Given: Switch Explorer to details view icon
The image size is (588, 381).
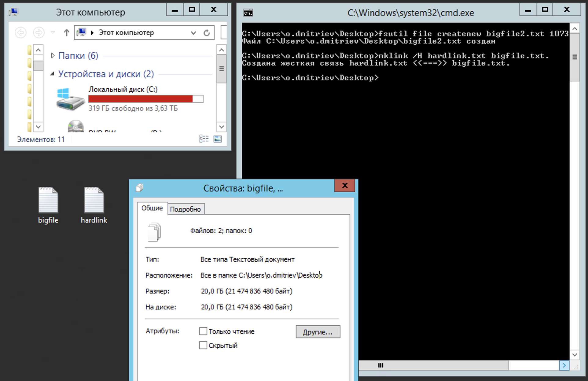Looking at the screenshot, I should pos(204,139).
